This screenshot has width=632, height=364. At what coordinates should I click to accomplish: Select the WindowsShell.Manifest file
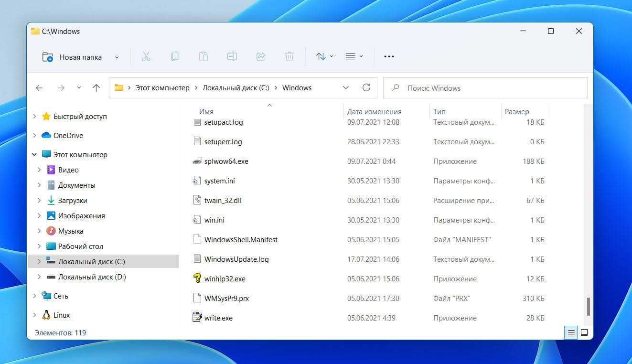coord(241,239)
